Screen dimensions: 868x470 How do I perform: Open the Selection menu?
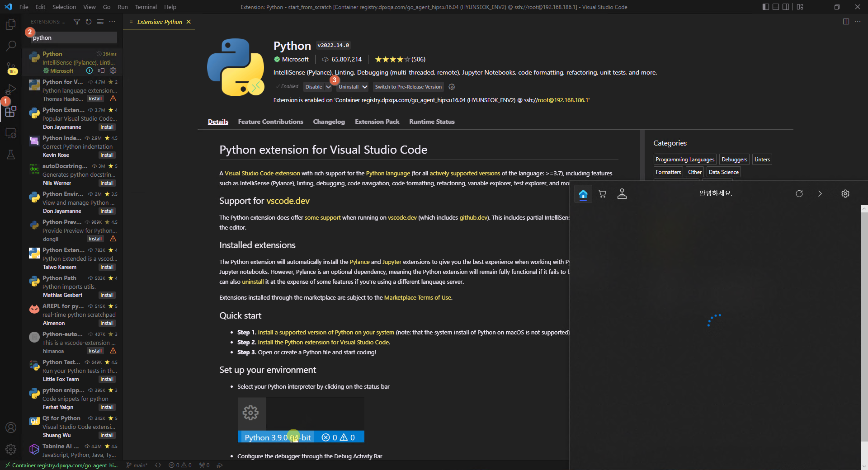pyautogui.click(x=64, y=7)
